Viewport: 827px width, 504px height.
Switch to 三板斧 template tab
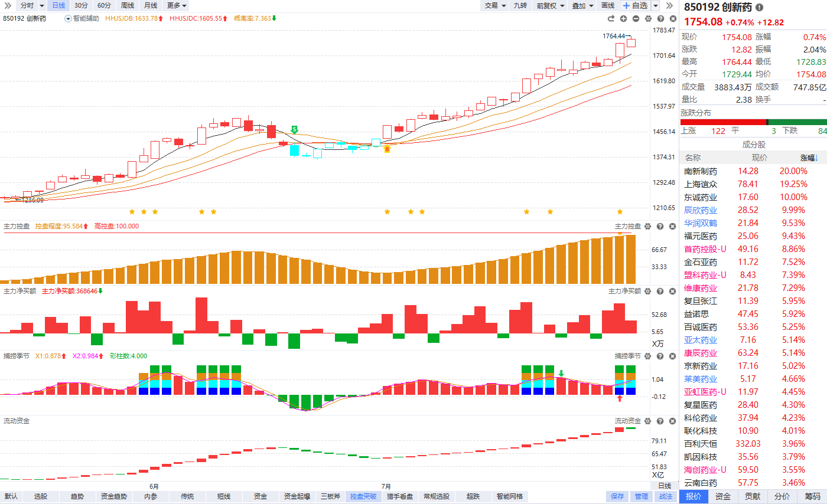click(x=330, y=496)
